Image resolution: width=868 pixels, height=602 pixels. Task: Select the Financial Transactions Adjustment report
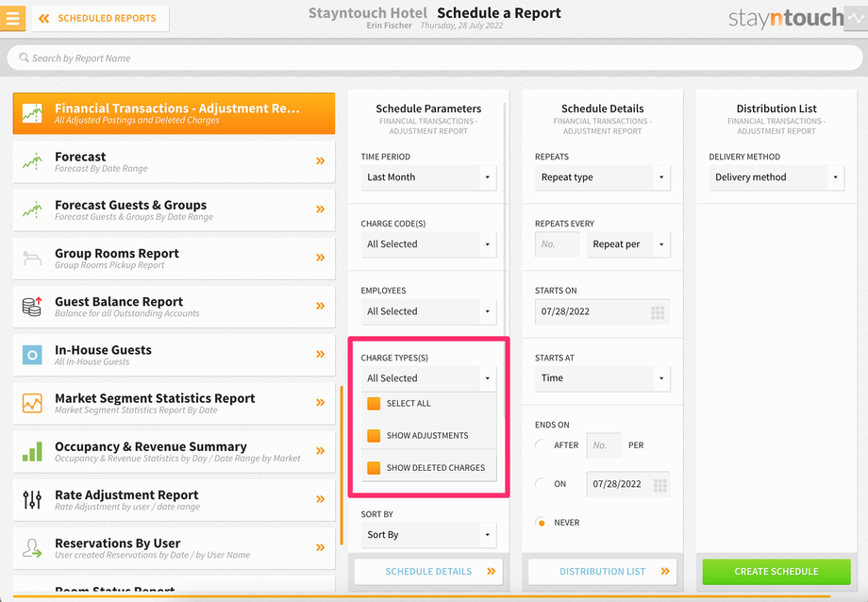(x=174, y=113)
